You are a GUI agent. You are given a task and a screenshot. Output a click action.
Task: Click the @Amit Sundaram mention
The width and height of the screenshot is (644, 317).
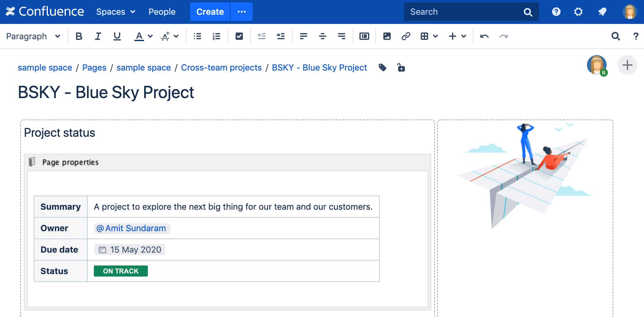(x=132, y=228)
